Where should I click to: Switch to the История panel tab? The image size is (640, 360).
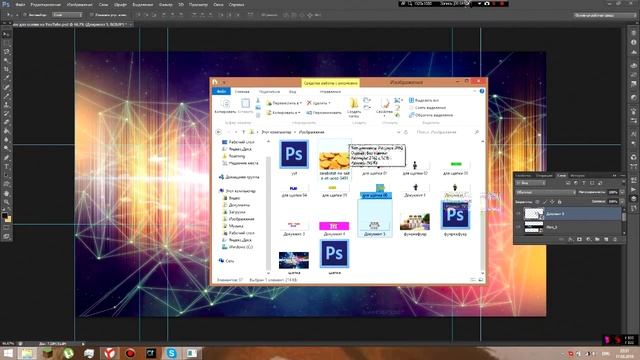pyautogui.click(x=577, y=176)
